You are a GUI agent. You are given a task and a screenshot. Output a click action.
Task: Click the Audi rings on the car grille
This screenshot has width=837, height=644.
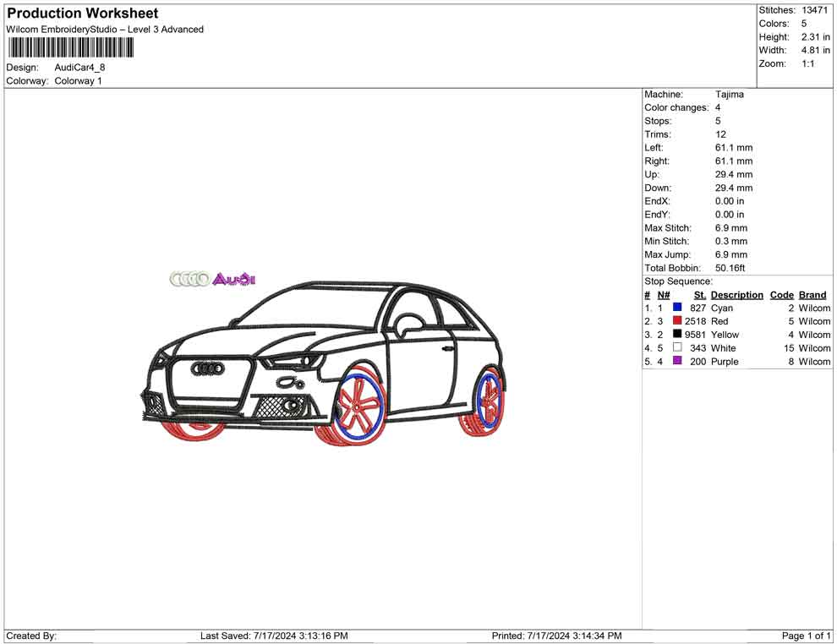[208, 368]
